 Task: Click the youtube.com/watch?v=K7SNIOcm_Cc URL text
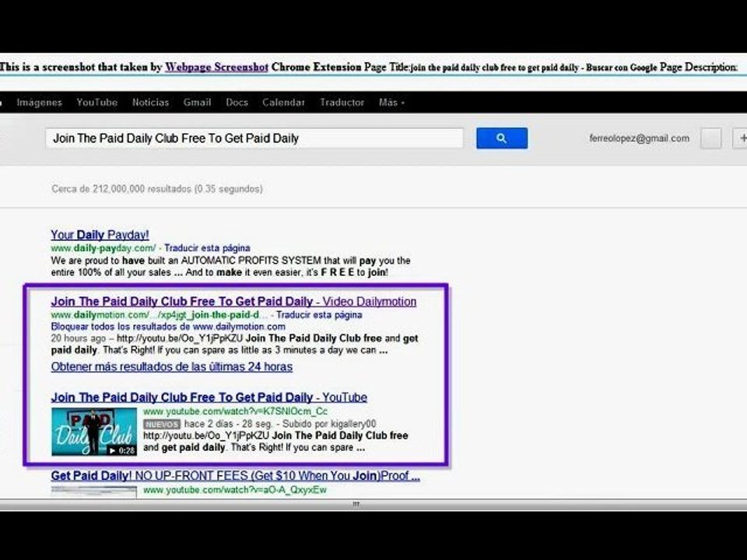coord(235,411)
